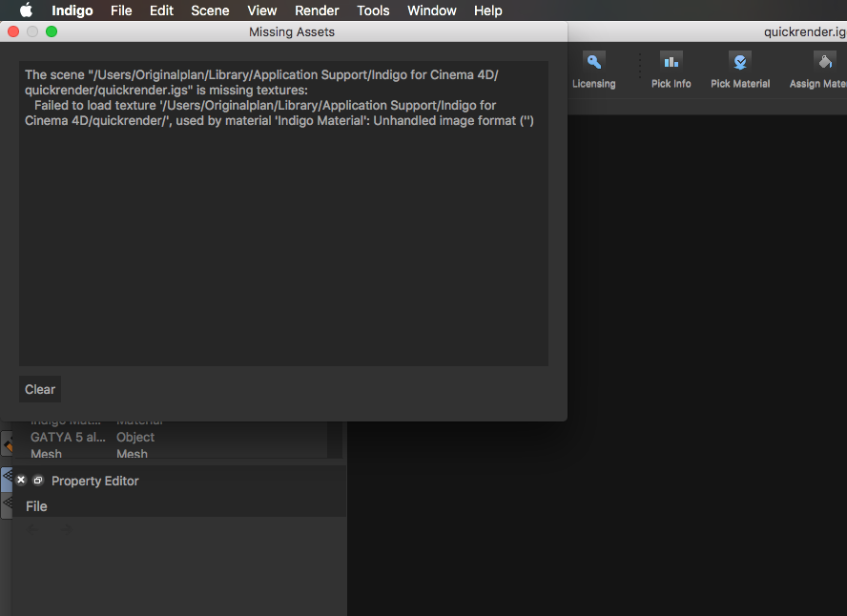Open the File menu in the top menu bar
The height and width of the screenshot is (616, 847).
121,10
